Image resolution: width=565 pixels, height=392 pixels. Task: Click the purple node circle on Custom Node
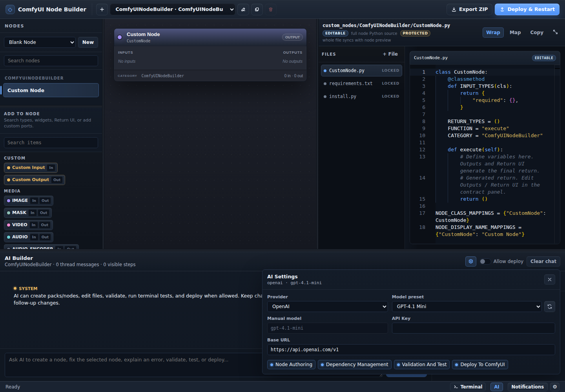[120, 37]
